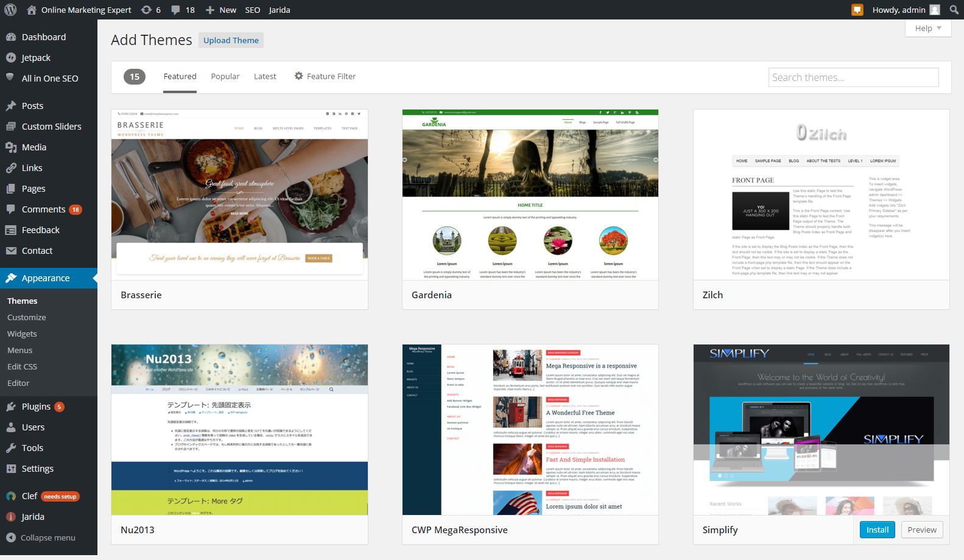Open the Customize submenu link
964x560 pixels.
(27, 317)
